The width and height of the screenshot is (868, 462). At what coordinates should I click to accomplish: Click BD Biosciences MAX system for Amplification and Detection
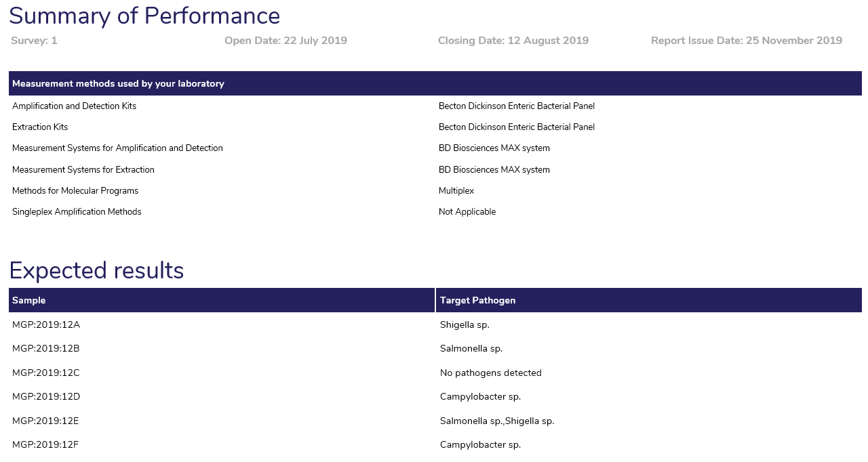[x=494, y=148]
